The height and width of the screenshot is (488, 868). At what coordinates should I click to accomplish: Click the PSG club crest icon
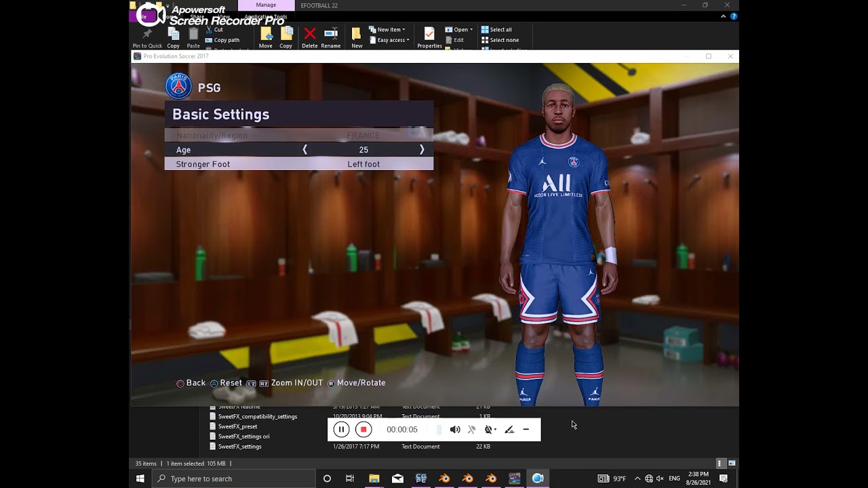click(179, 87)
